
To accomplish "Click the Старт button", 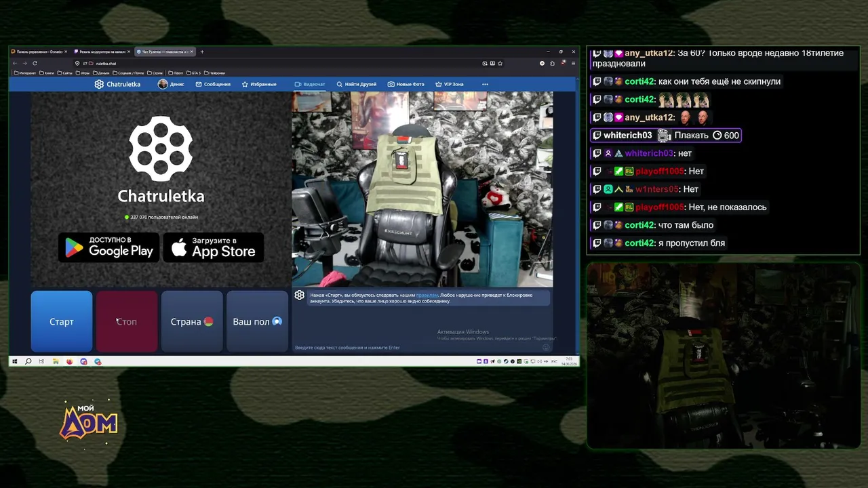I will pos(62,321).
